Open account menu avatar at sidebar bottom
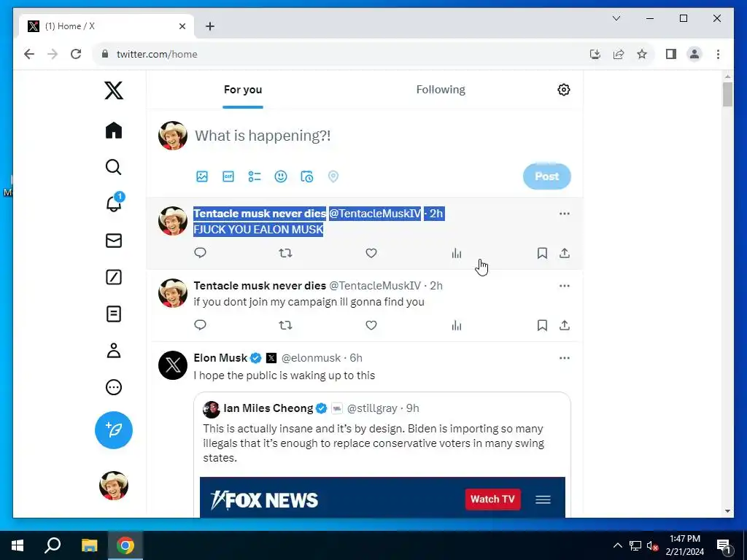This screenshot has height=560, width=747. click(x=114, y=486)
